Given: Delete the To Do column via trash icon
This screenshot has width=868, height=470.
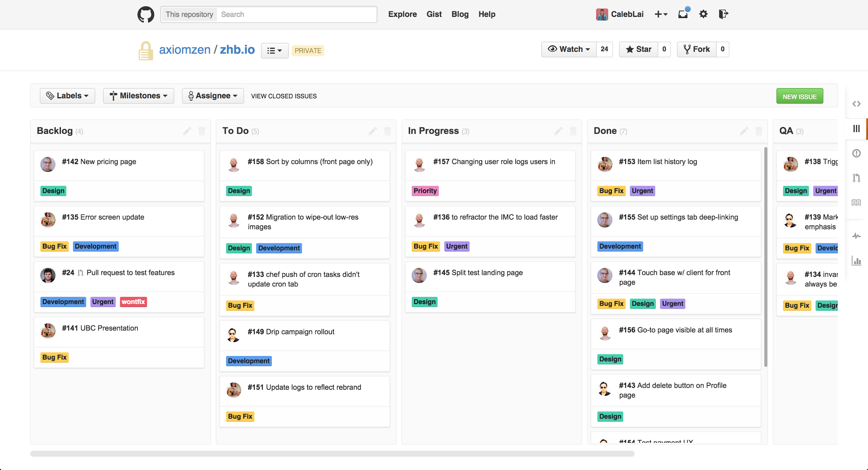Looking at the screenshot, I should 387,131.
